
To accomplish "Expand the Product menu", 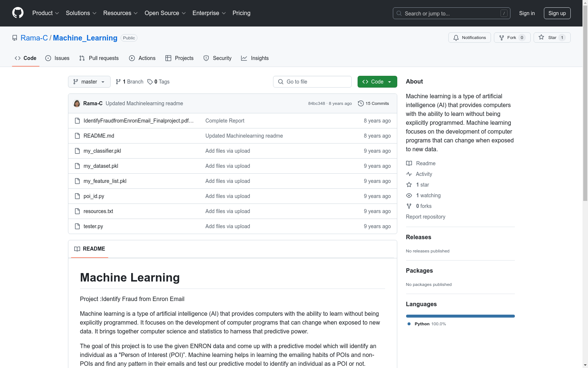I will pyautogui.click(x=46, y=13).
